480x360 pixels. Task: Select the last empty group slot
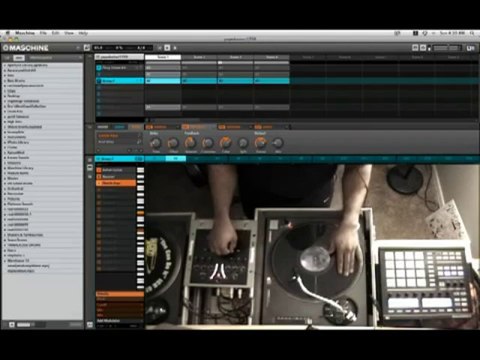click(120, 114)
